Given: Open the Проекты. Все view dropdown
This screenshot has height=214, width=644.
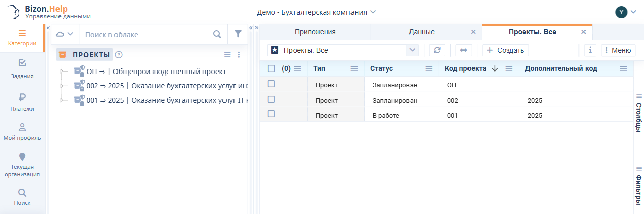Looking at the screenshot, I should (x=413, y=50).
